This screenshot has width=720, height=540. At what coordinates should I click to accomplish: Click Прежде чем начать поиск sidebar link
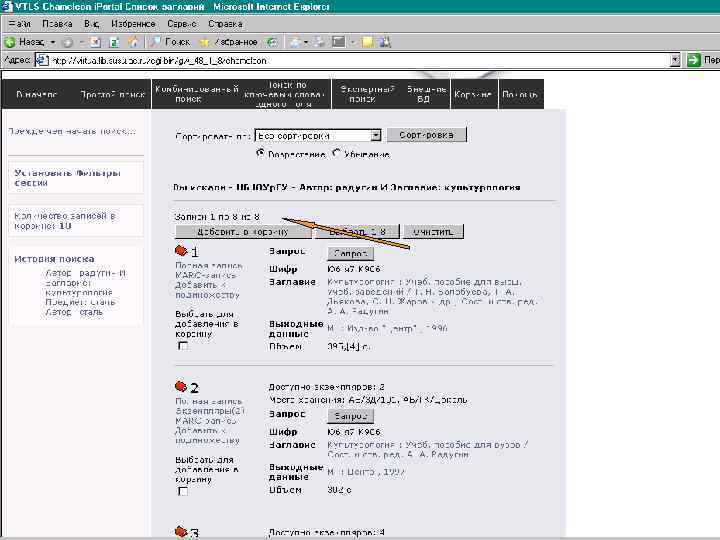pyautogui.click(x=72, y=131)
